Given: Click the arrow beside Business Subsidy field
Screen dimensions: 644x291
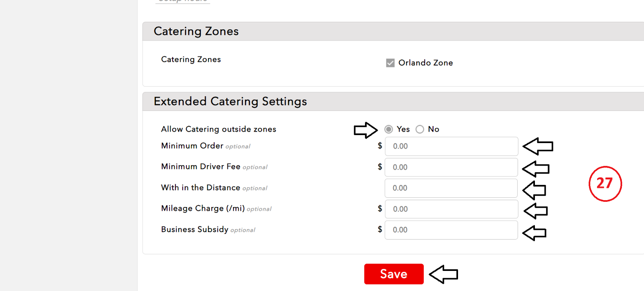Looking at the screenshot, I should (x=534, y=233).
